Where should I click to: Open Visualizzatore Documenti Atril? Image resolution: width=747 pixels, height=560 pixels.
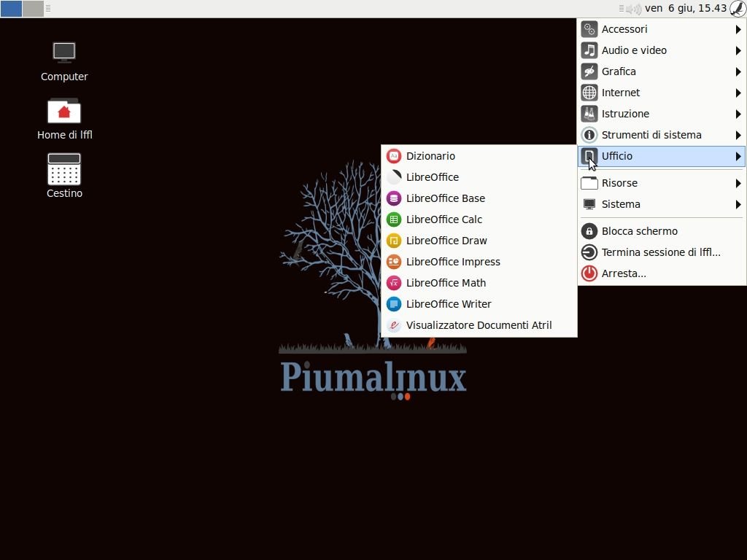pos(478,325)
